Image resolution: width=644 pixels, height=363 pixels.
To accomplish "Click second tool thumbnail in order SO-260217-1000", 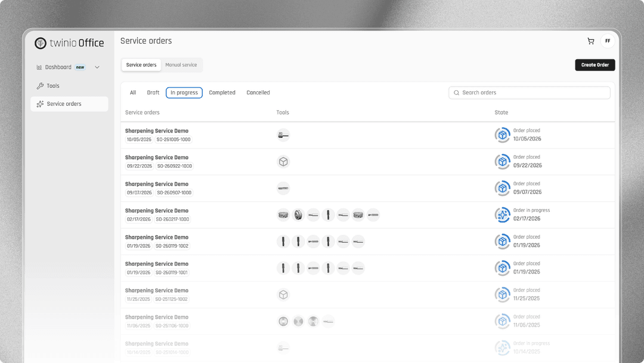I will (298, 215).
